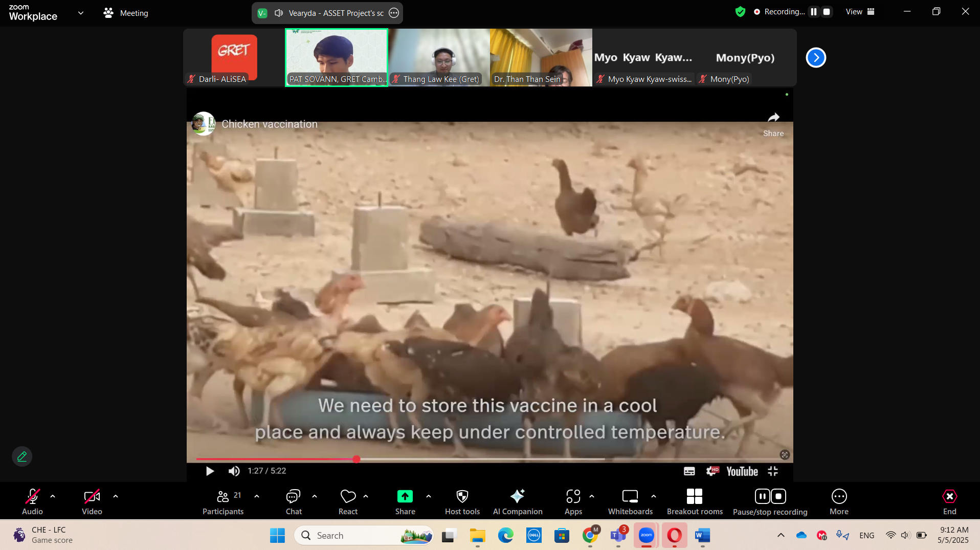
Task: Turn on camera with Video button
Action: (x=92, y=501)
